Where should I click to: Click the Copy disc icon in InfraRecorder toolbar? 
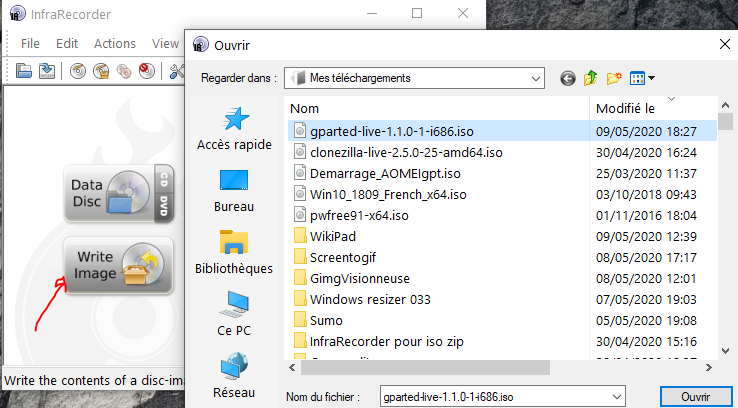coord(124,71)
